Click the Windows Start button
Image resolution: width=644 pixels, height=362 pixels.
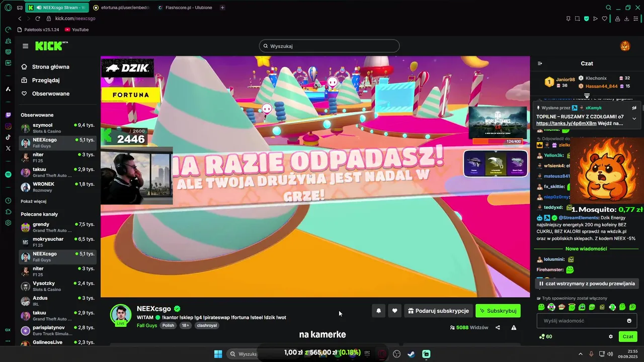click(x=218, y=354)
